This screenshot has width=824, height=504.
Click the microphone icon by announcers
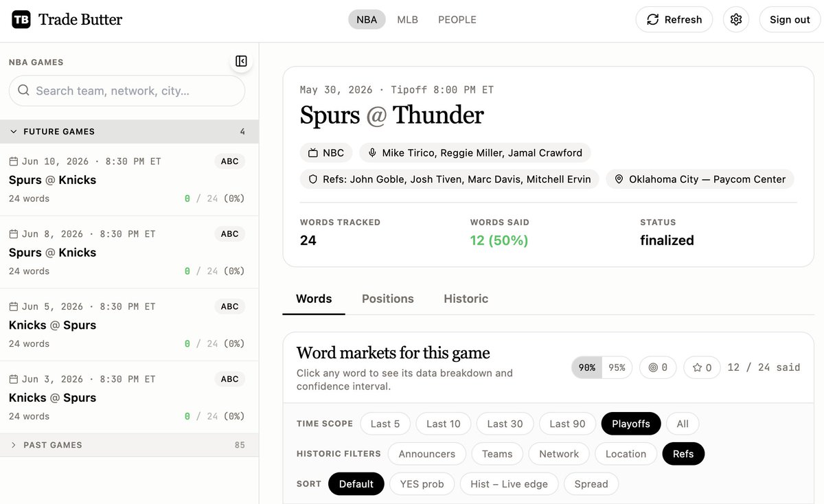point(372,153)
